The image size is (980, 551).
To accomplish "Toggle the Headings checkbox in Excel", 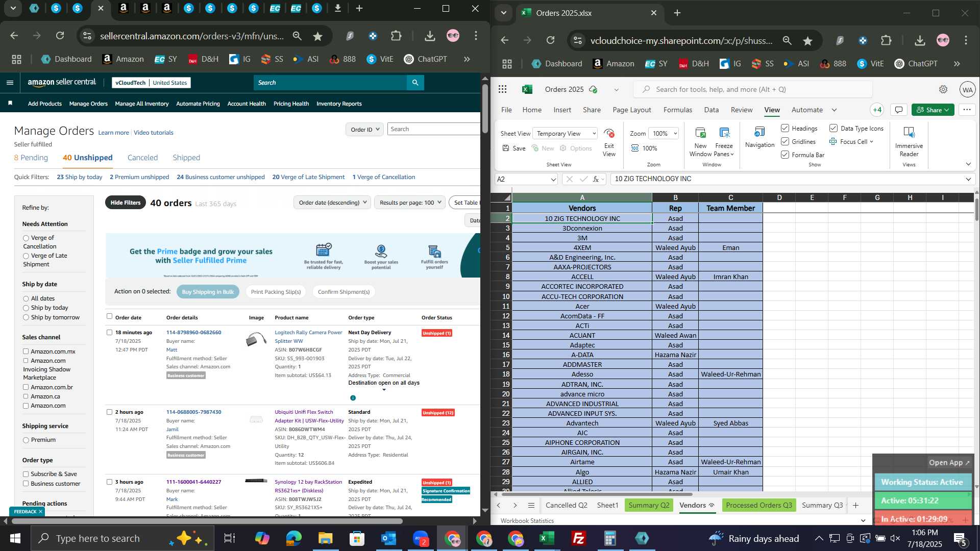I will 785,128.
